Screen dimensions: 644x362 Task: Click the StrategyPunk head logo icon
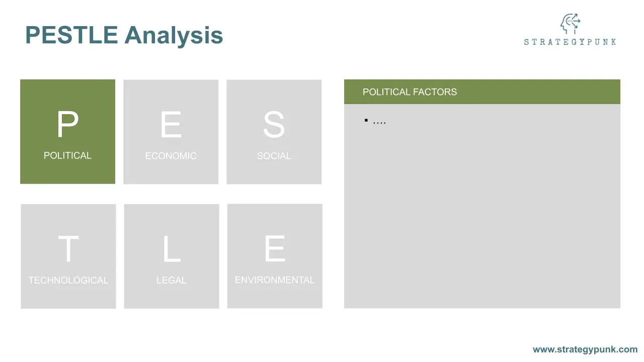click(570, 24)
